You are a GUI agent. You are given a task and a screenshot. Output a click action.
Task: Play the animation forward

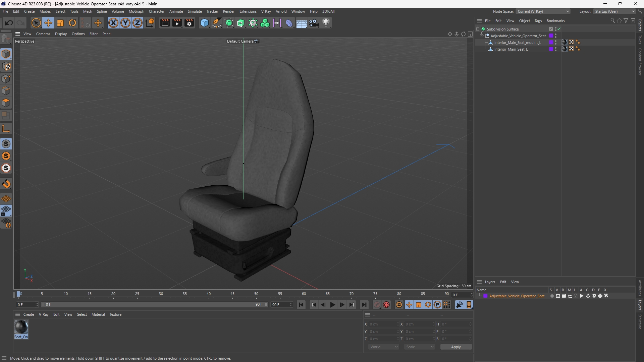[x=332, y=305]
